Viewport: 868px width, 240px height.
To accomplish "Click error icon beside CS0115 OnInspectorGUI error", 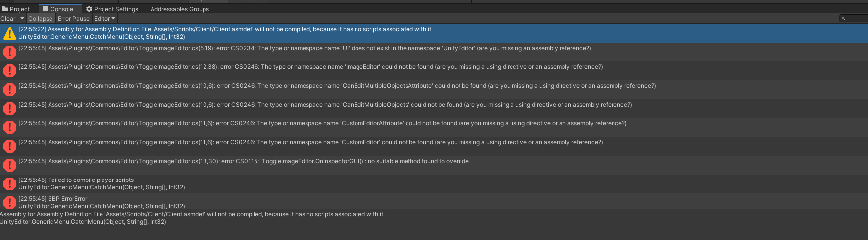I will 9,165.
